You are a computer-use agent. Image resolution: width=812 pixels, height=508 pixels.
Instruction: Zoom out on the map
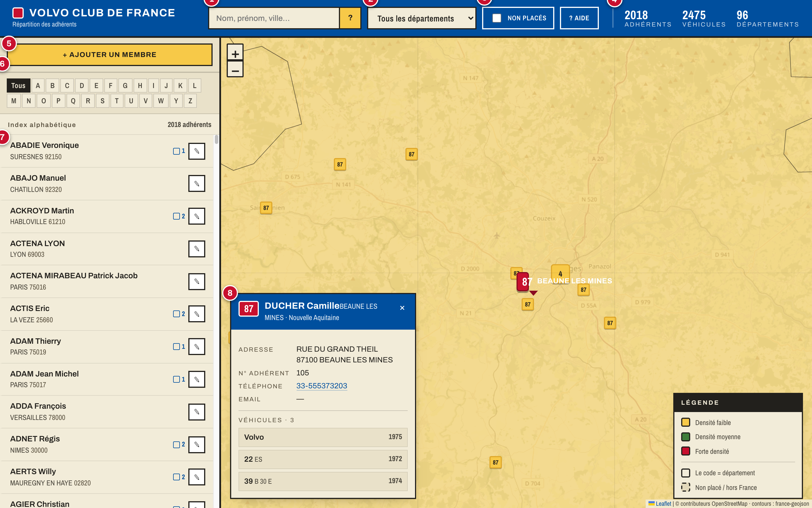click(x=235, y=69)
